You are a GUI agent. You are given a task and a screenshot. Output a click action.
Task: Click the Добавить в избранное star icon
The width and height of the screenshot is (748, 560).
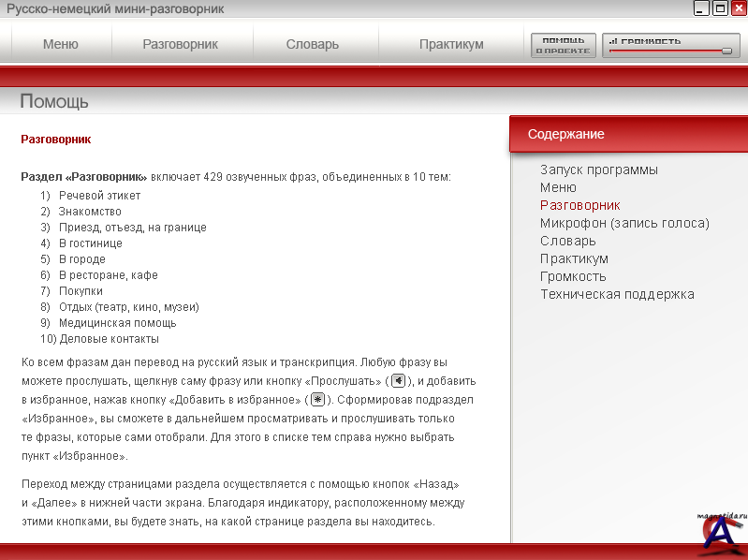[317, 399]
